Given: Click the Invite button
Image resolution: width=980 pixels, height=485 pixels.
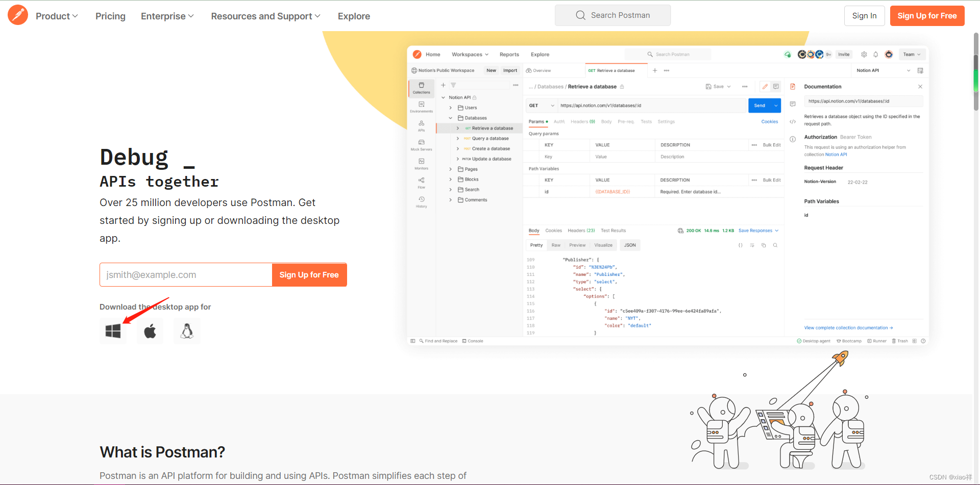Looking at the screenshot, I should pyautogui.click(x=844, y=55).
